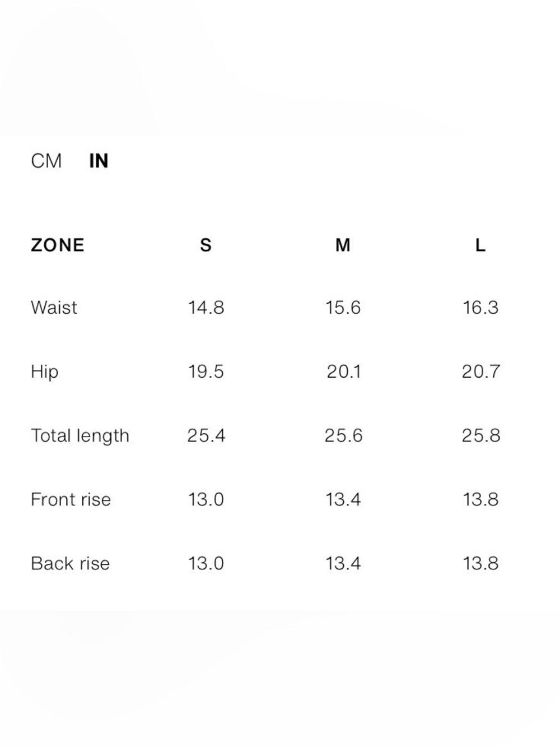Image resolution: width=560 pixels, height=747 pixels.
Task: Click Waist value 15.6 for size M
Action: point(343,308)
